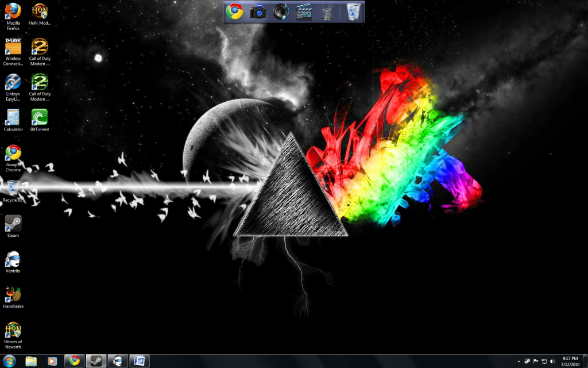Show hidden tray icons arrow

519,362
